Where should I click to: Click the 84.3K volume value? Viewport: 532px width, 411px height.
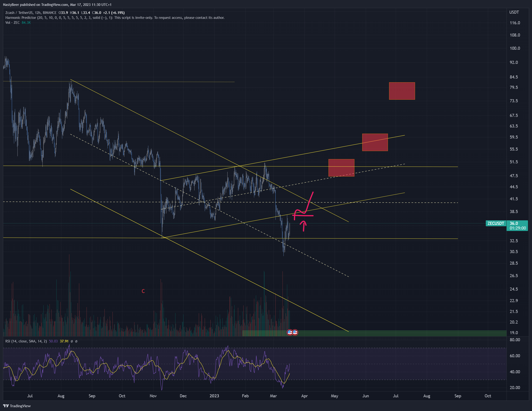(x=26, y=23)
